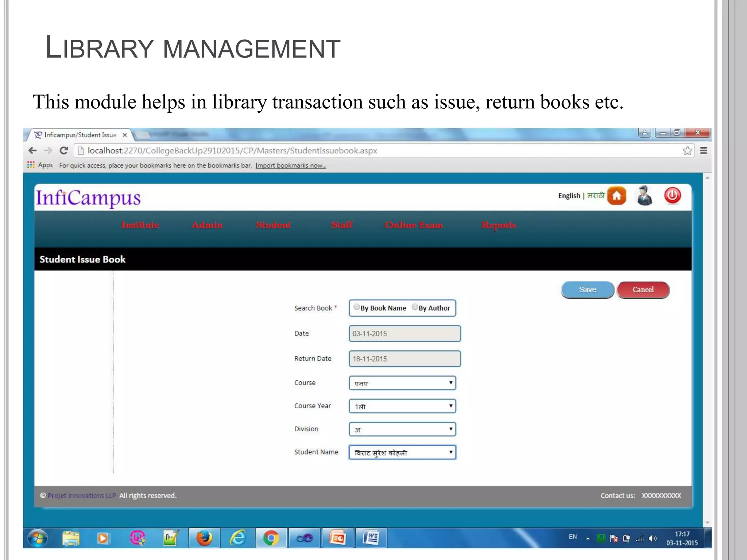
Task: Open the Admin menu
Action: (x=207, y=225)
